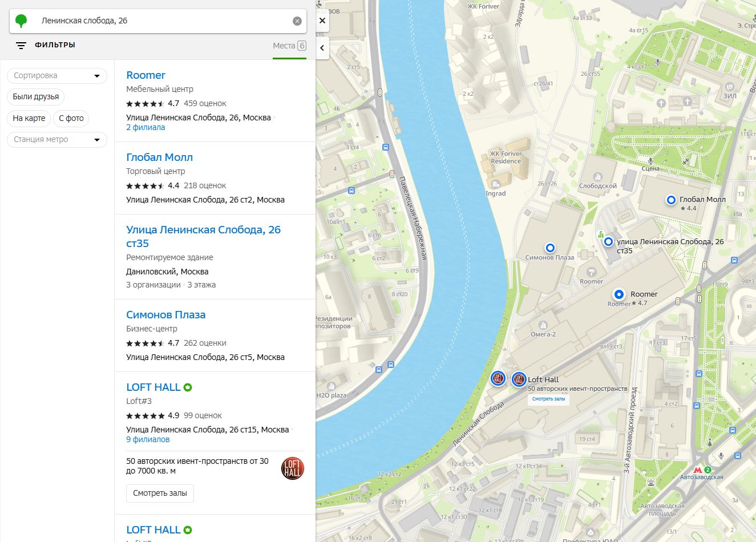The image size is (756, 542).
Task: Click the Симонов Плаза map pin
Action: pos(550,248)
